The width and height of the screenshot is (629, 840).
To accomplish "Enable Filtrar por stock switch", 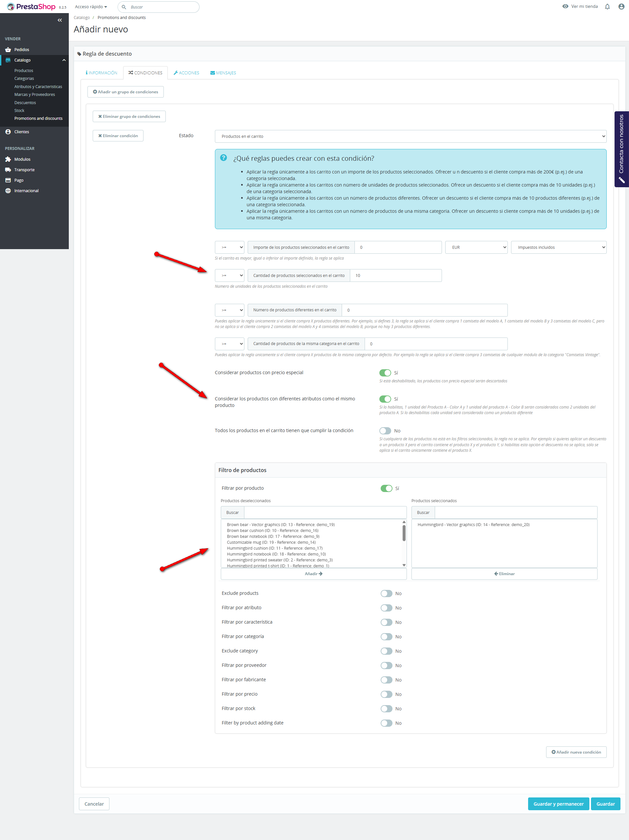I will (x=387, y=709).
